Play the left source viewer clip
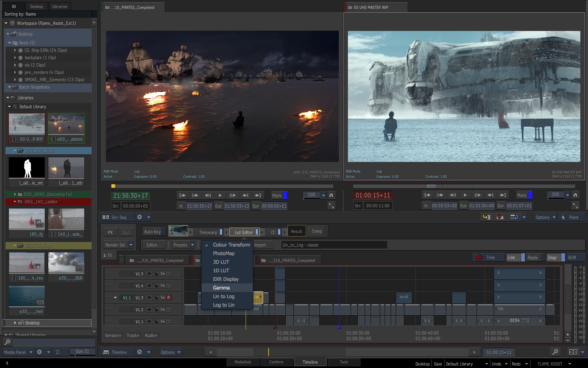The image size is (588, 368). tap(220, 195)
